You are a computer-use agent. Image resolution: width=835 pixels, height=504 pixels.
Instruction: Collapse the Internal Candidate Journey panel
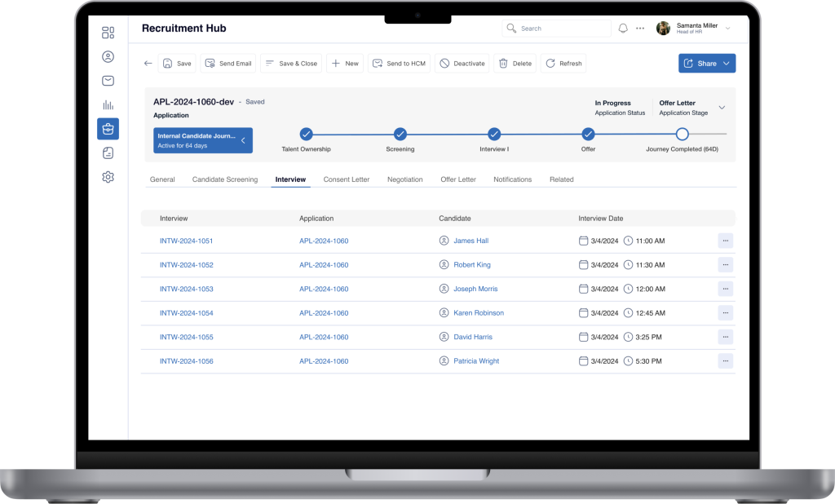coord(243,140)
